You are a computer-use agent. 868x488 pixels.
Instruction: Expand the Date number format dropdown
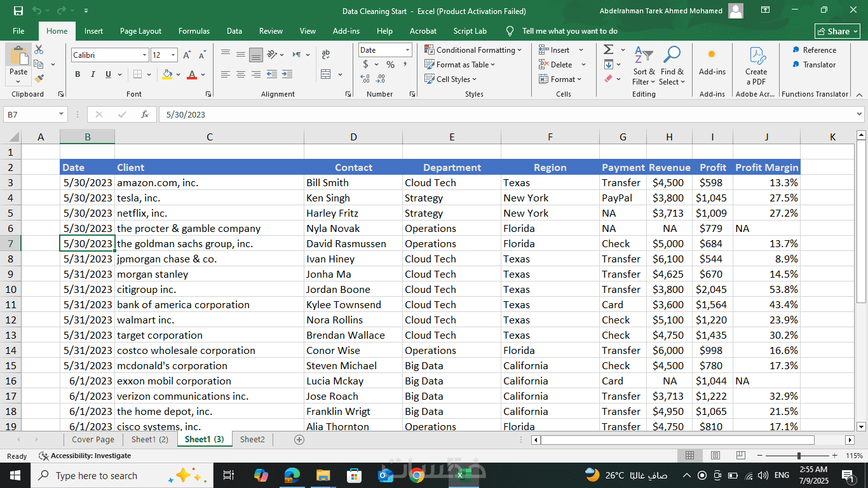pos(407,50)
